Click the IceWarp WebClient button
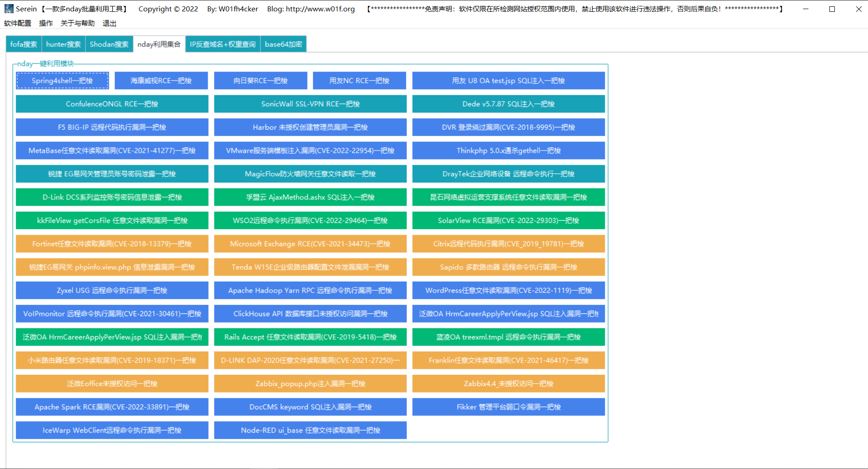868x469 pixels. click(x=112, y=430)
